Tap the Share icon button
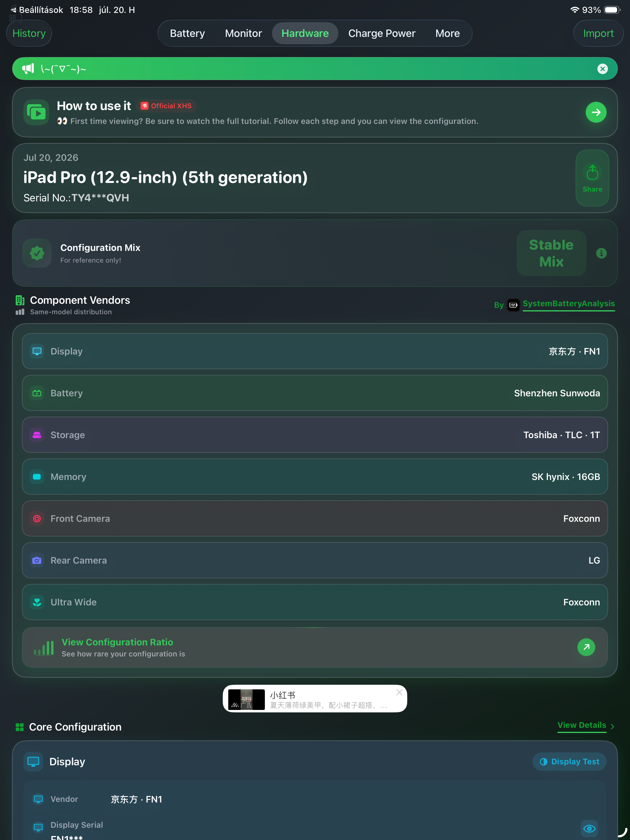The image size is (630, 840). pyautogui.click(x=592, y=178)
